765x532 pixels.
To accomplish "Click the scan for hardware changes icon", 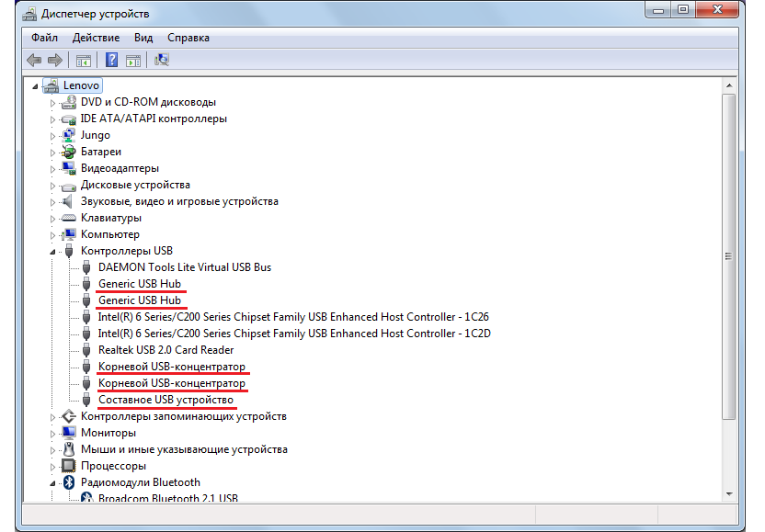I will [x=162, y=61].
